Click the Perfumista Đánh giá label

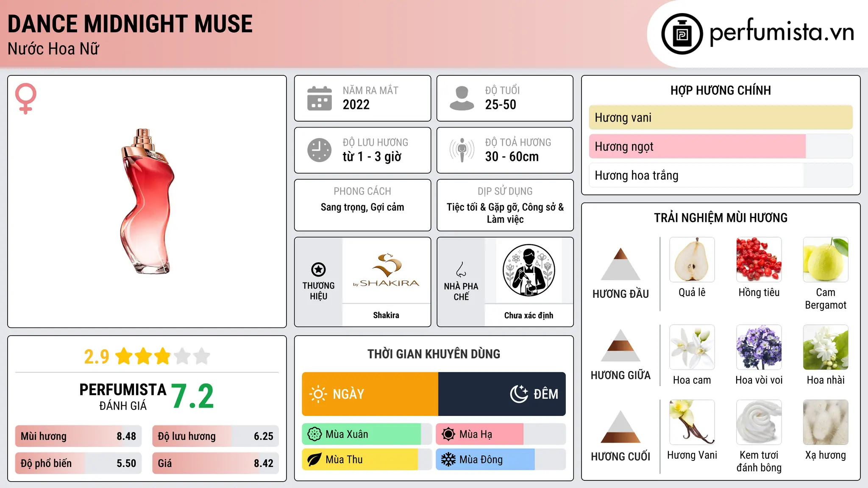pos(123,396)
